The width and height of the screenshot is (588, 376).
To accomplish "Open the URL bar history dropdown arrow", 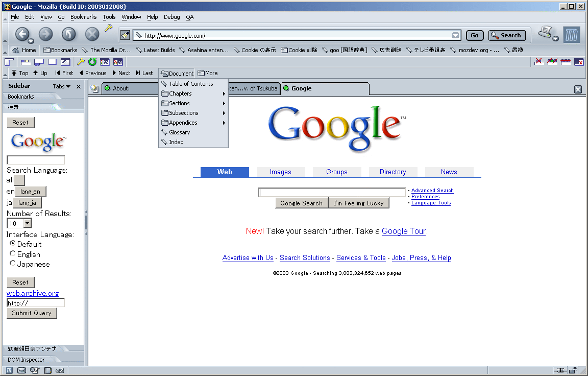I will tap(455, 35).
